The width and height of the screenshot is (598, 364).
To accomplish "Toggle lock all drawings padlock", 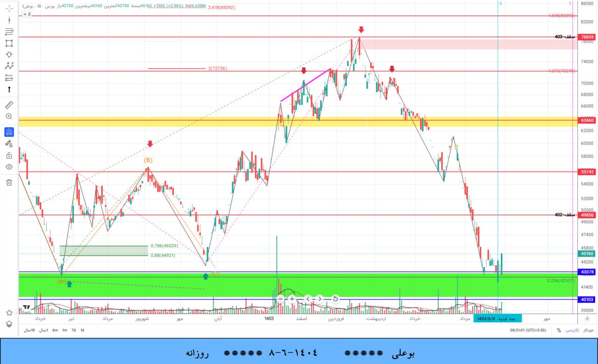I will point(9,156).
